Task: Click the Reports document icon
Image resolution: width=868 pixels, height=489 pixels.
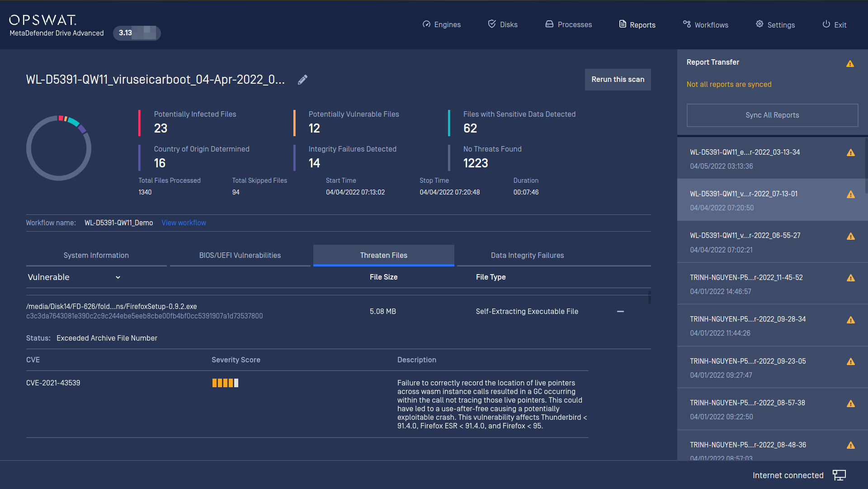Action: pos(623,24)
